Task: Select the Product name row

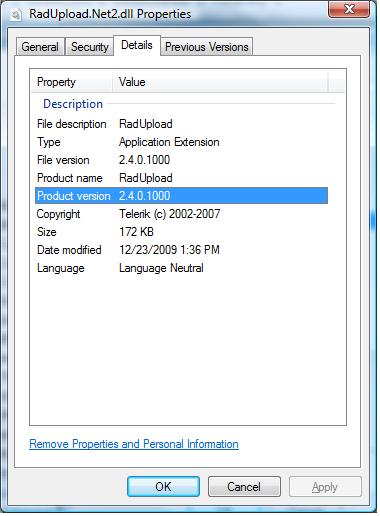Action: click(181, 178)
